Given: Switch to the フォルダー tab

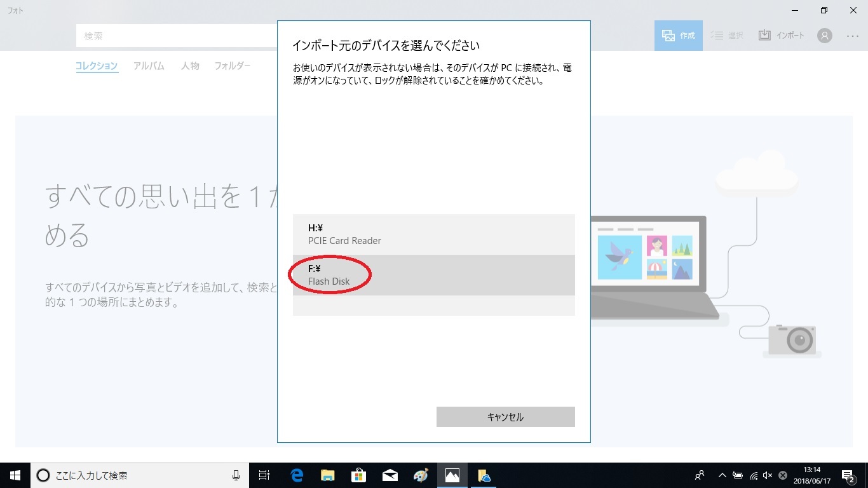Looking at the screenshot, I should (233, 66).
